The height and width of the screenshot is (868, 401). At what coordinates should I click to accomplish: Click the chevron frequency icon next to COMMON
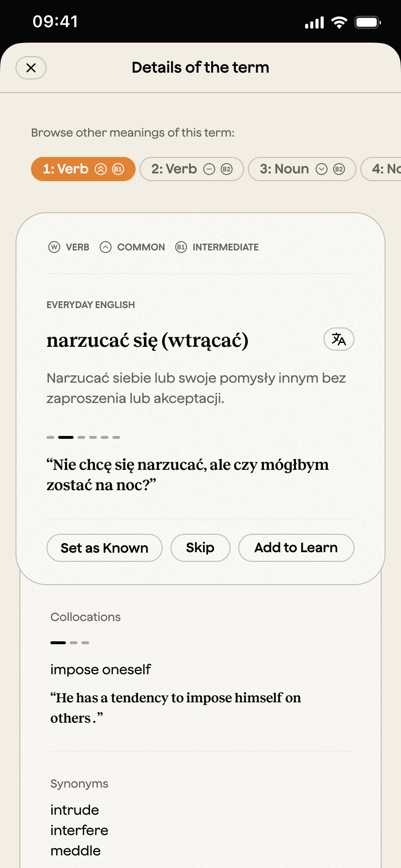click(106, 247)
